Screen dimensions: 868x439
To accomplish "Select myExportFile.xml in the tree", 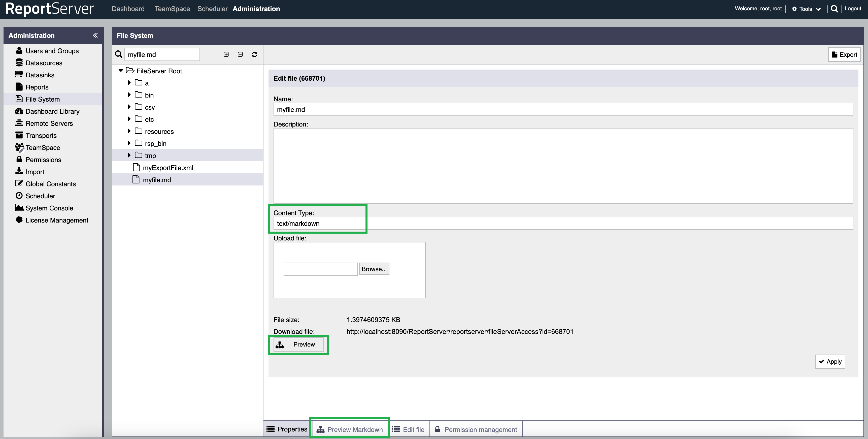I will coord(168,168).
